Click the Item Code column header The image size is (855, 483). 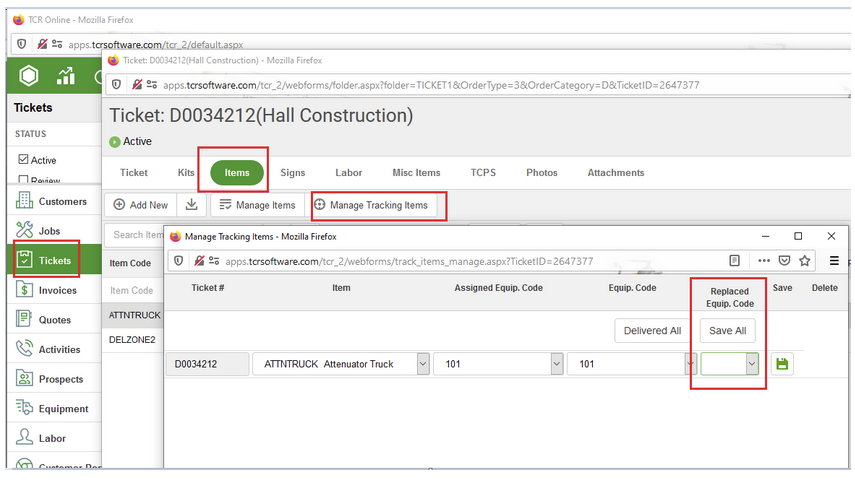pyautogui.click(x=130, y=263)
